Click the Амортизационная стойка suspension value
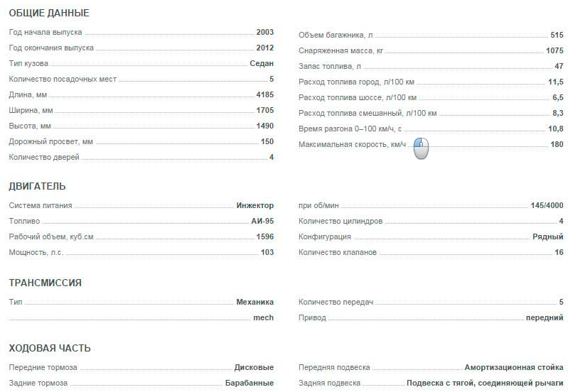This screenshot has height=392, width=568. 514,367
